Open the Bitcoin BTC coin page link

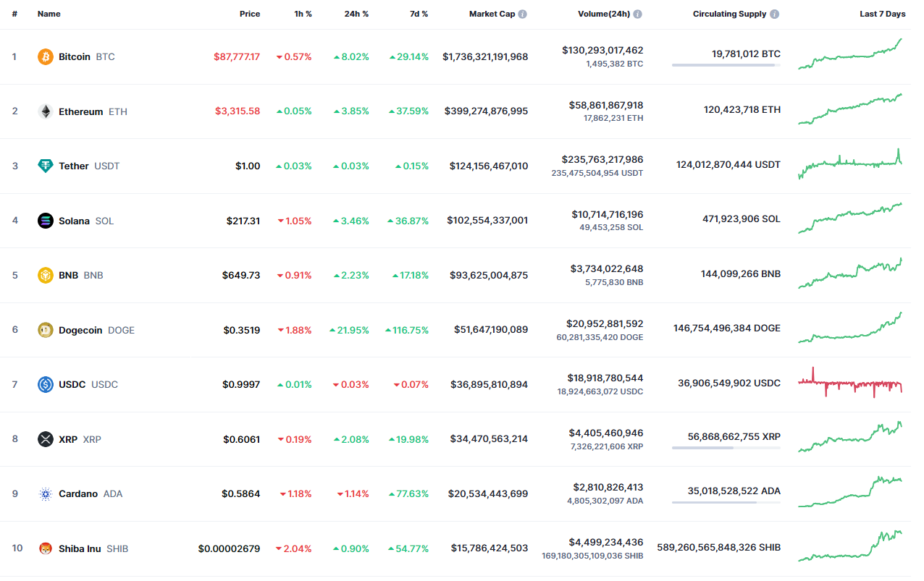click(76, 56)
